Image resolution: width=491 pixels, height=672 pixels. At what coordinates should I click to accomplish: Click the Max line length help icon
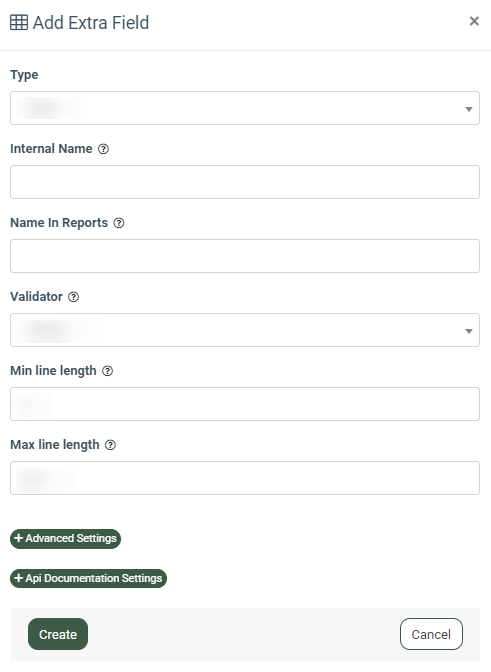(111, 445)
